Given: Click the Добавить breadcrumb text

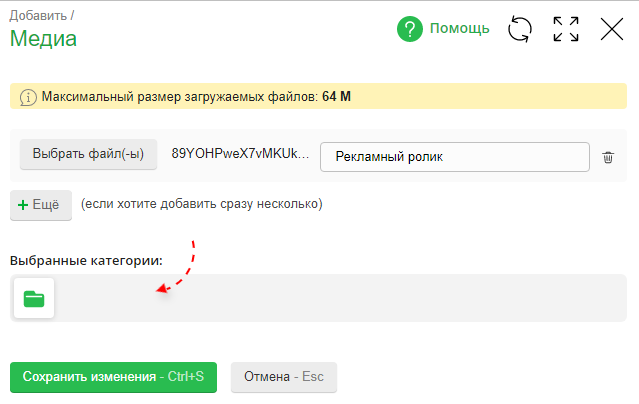Looking at the screenshot, I should [x=38, y=15].
